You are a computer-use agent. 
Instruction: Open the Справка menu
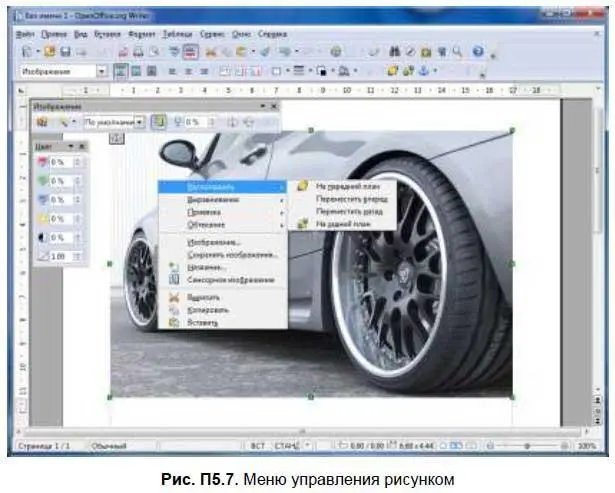(272, 34)
